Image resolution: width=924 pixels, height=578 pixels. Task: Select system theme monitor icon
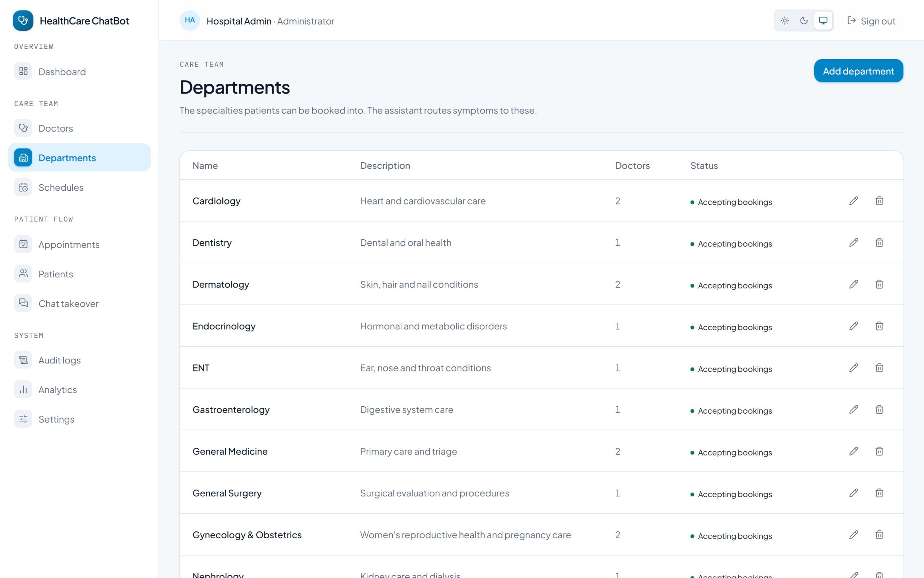tap(823, 21)
